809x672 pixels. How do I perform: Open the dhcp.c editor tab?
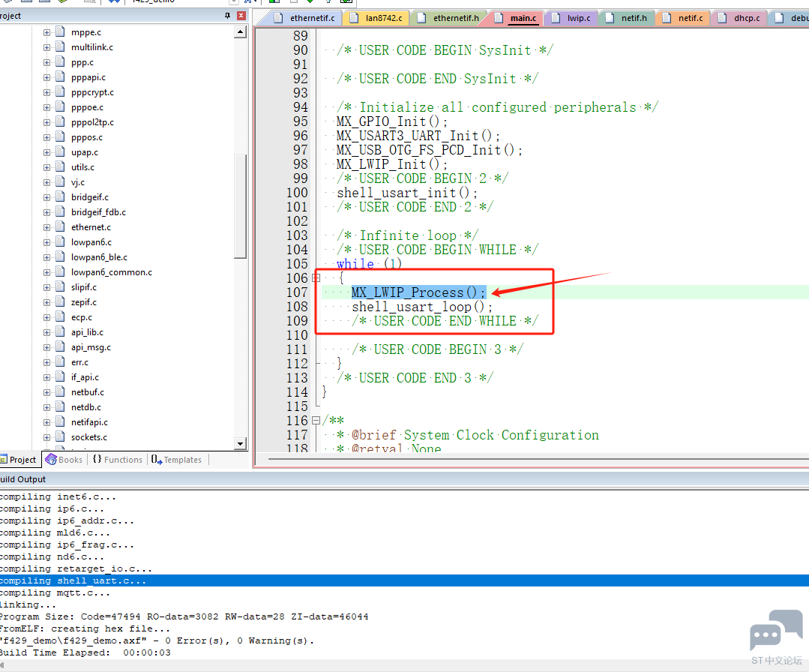(x=739, y=18)
